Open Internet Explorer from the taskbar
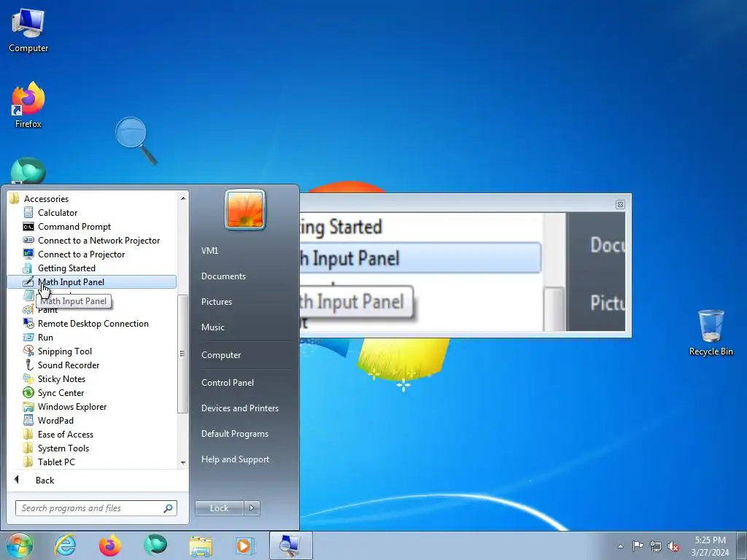The height and width of the screenshot is (560, 747). click(x=65, y=545)
